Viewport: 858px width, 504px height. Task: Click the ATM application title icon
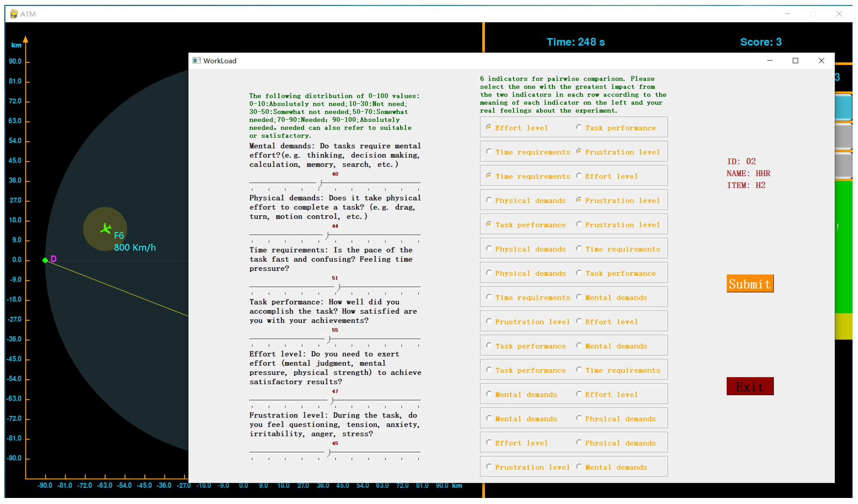14,14
